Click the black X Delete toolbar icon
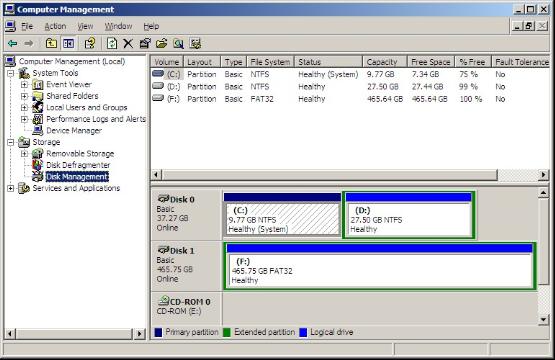This screenshot has height=360, width=555. 128,44
